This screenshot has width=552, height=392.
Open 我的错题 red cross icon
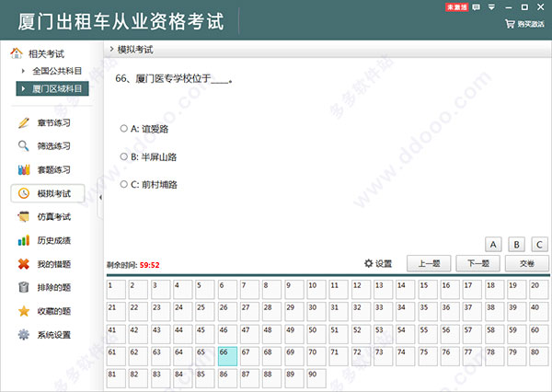pyautogui.click(x=24, y=264)
